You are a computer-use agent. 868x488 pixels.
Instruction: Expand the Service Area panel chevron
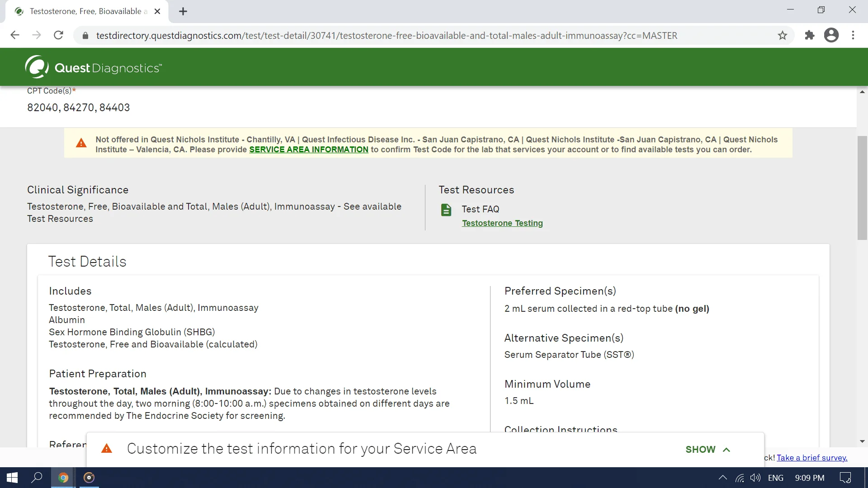pos(726,450)
